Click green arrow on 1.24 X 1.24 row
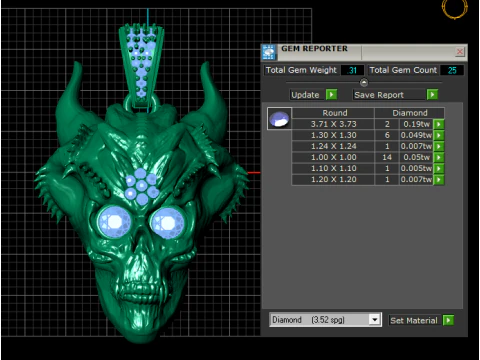The height and width of the screenshot is (360, 480). (439, 146)
